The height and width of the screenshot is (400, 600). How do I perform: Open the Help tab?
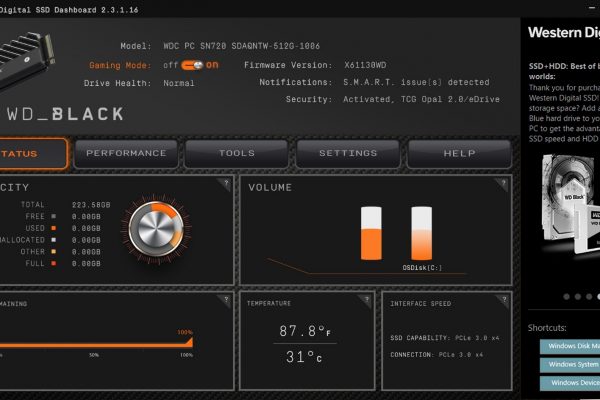pos(460,153)
